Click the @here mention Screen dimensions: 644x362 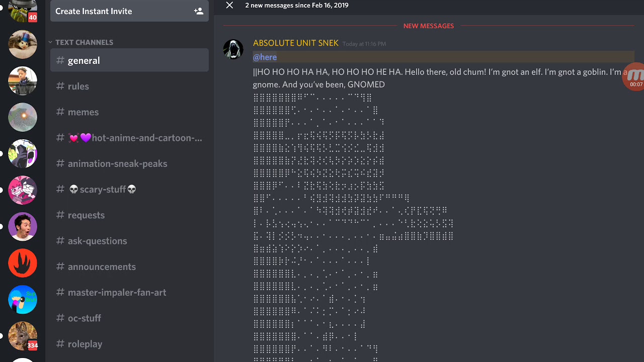[x=265, y=57]
